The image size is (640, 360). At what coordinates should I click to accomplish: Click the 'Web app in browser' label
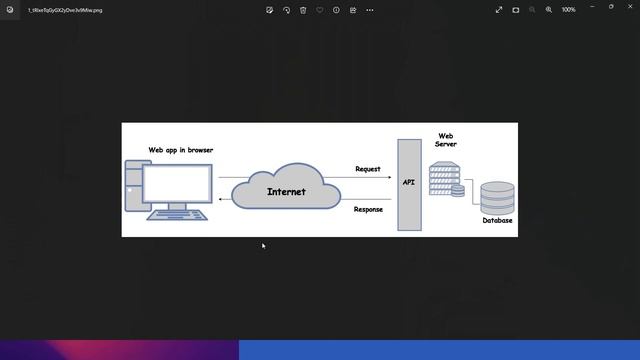click(x=181, y=150)
